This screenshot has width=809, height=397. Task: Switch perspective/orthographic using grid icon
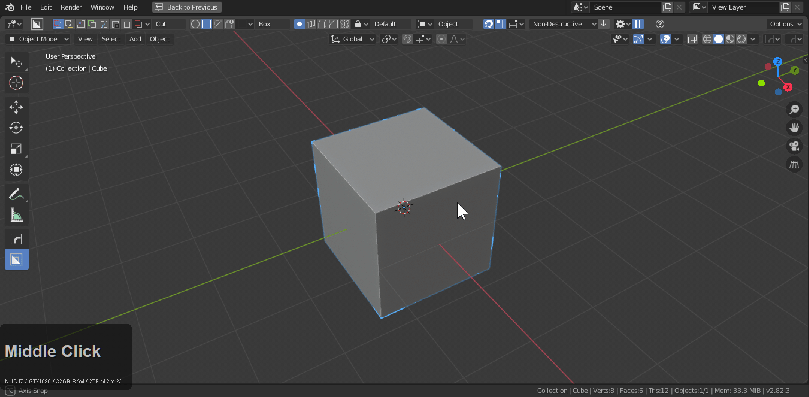(x=794, y=165)
